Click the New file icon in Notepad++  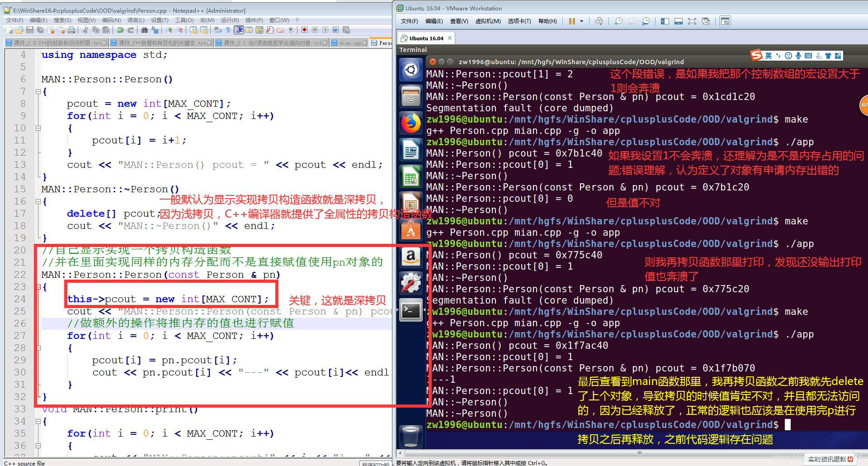9,30
